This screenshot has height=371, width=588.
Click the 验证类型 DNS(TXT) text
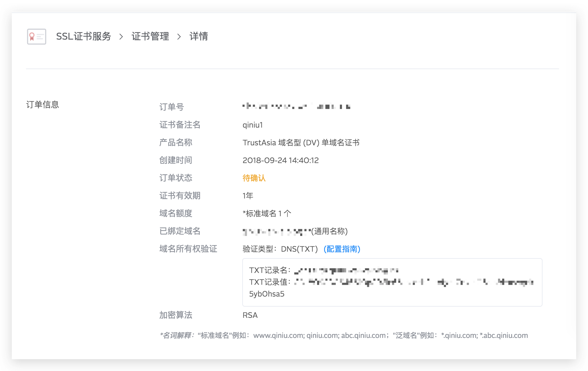280,249
